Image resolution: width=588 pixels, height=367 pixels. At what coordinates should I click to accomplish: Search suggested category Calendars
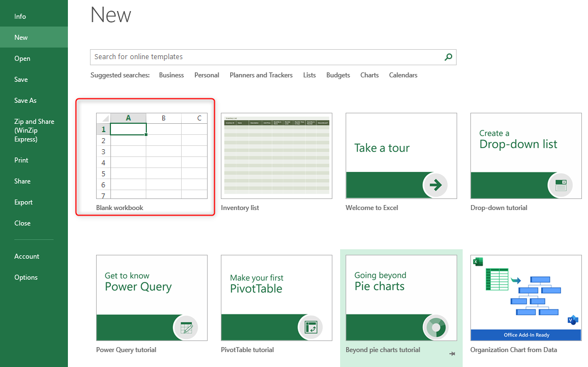coord(403,75)
